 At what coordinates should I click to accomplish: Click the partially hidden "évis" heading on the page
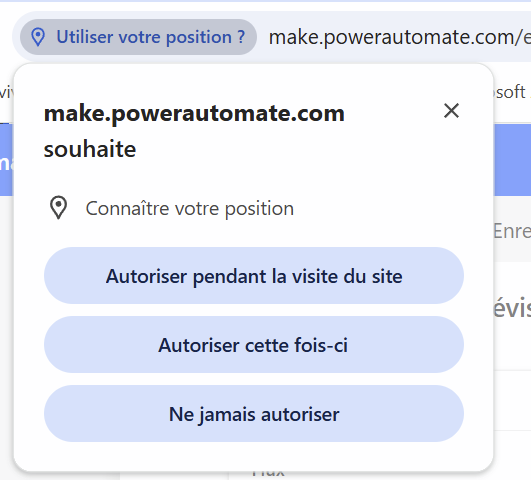pyautogui.click(x=512, y=308)
